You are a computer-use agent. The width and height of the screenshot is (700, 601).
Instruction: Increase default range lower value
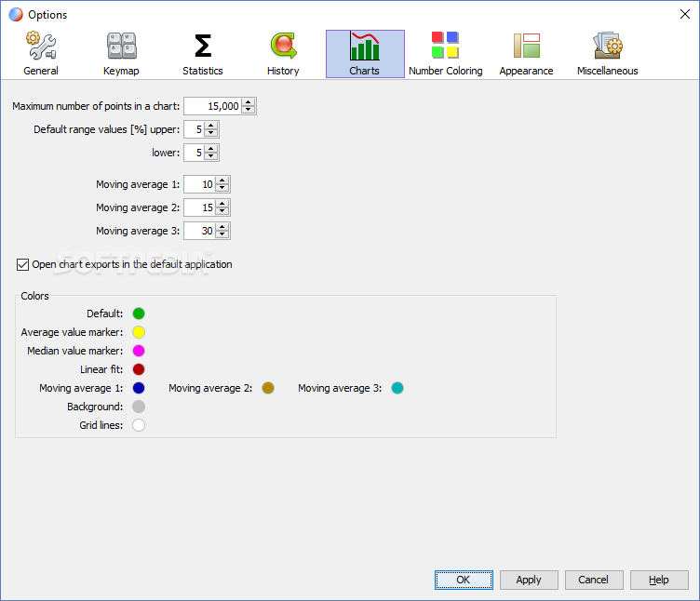pos(211,149)
